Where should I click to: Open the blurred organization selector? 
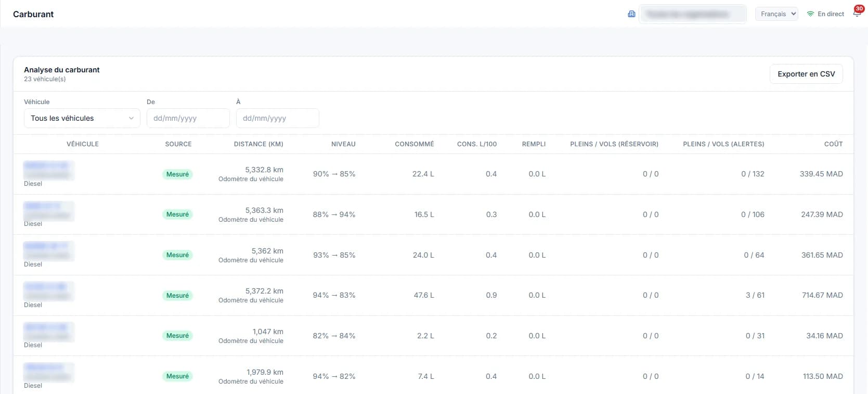click(693, 14)
